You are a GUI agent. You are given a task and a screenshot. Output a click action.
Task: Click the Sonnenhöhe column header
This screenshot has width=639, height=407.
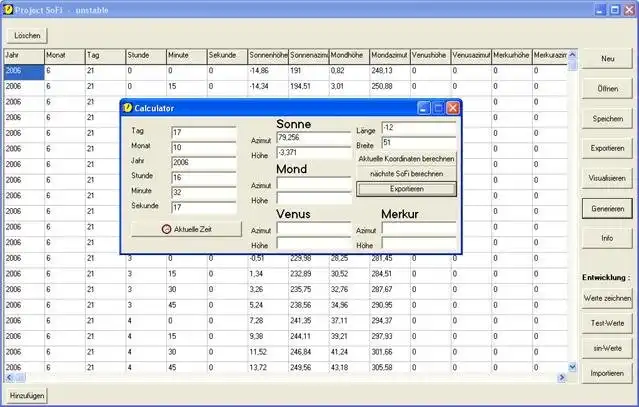click(x=268, y=56)
